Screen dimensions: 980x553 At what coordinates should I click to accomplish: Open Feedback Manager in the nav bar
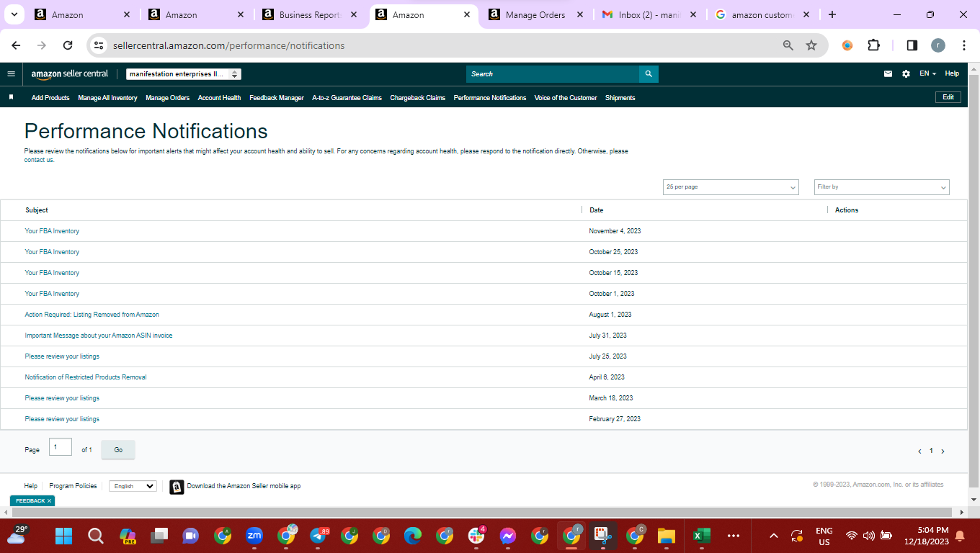[277, 98]
